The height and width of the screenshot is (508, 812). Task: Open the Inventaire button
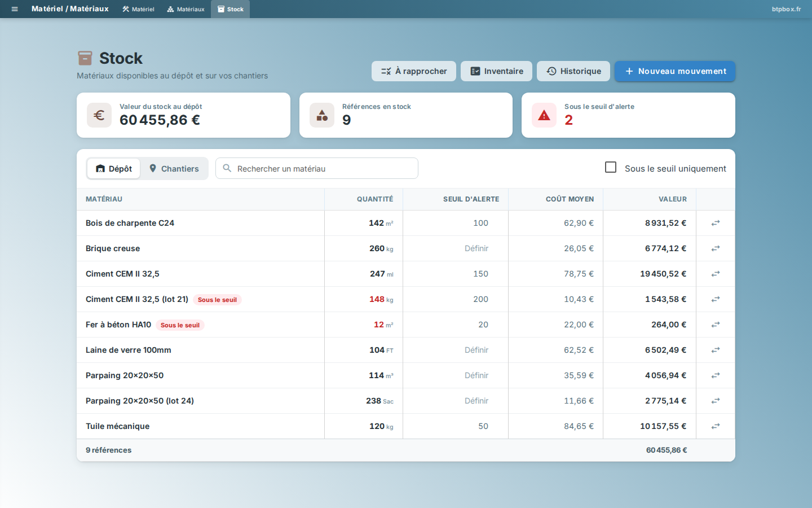(496, 71)
